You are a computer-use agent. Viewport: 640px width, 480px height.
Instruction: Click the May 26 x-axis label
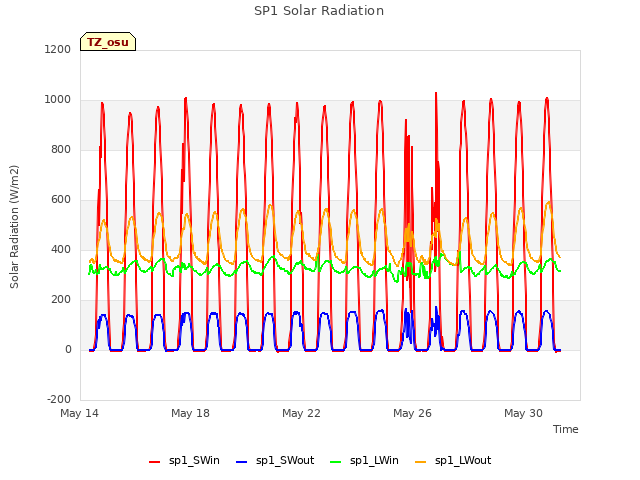pyautogui.click(x=412, y=413)
